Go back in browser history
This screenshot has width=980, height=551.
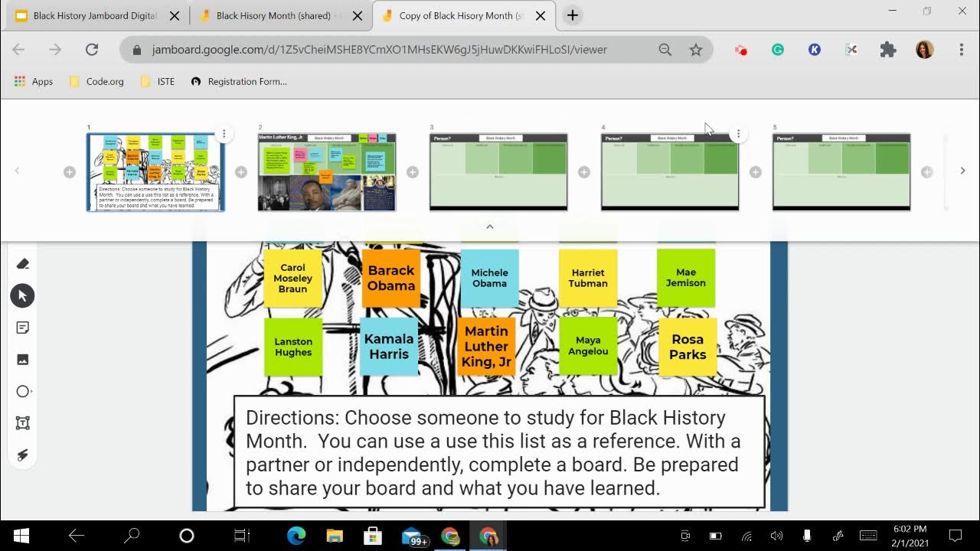click(x=18, y=50)
